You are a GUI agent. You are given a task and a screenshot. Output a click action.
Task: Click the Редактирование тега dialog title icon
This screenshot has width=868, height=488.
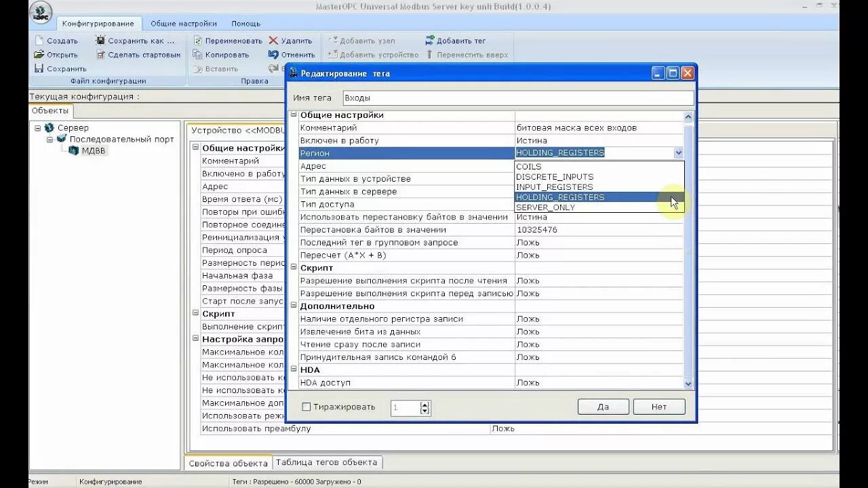click(294, 73)
